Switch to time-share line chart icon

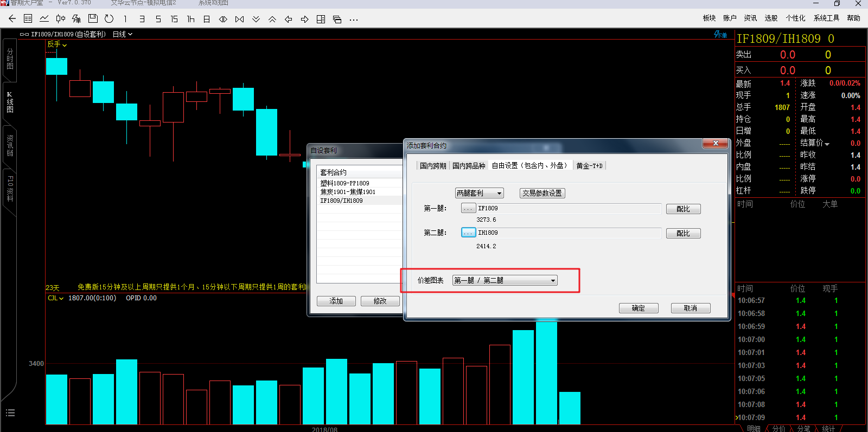coord(44,19)
